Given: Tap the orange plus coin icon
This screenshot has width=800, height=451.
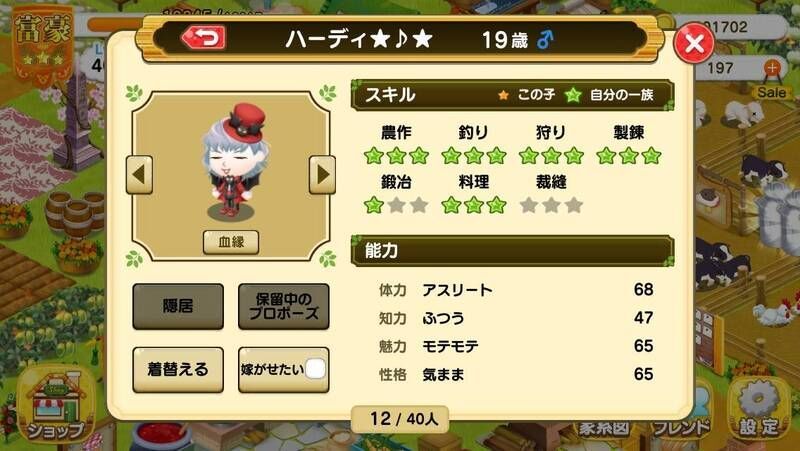Looking at the screenshot, I should coord(772,68).
